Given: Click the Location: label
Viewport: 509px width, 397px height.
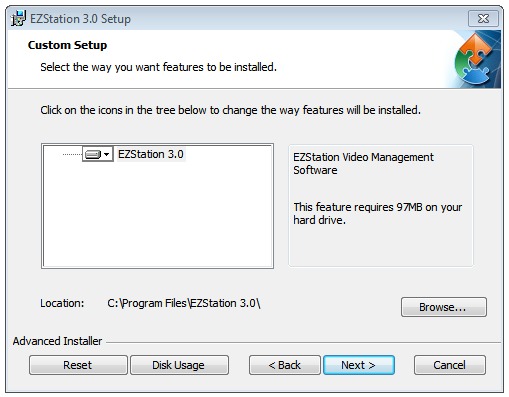Looking at the screenshot, I should click(x=62, y=303).
